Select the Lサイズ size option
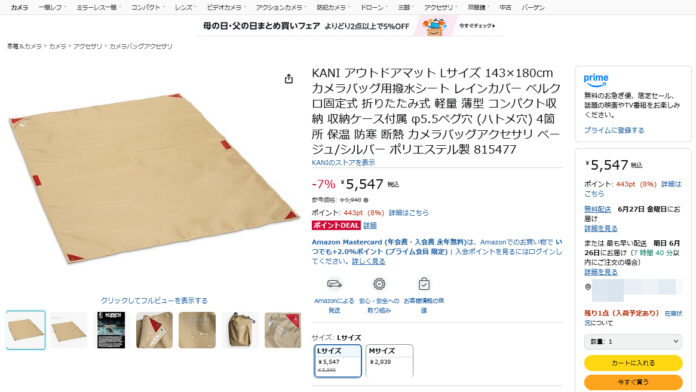This screenshot has width=696, height=392. click(338, 360)
